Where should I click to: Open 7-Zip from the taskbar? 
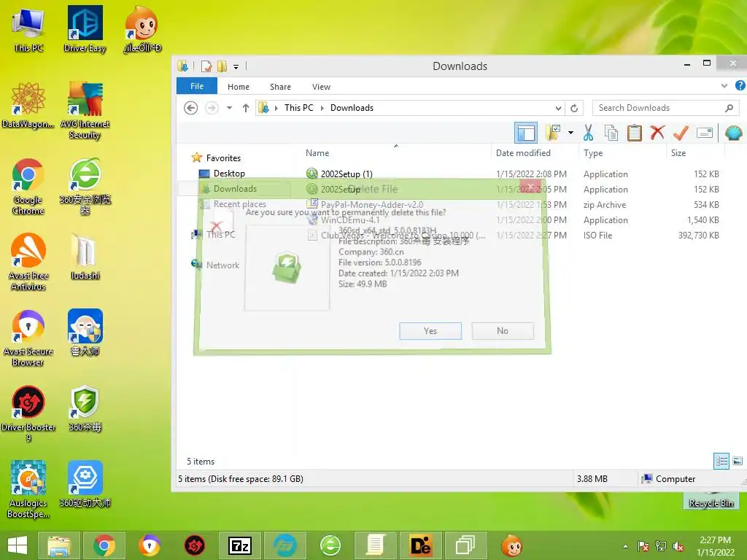click(x=239, y=545)
